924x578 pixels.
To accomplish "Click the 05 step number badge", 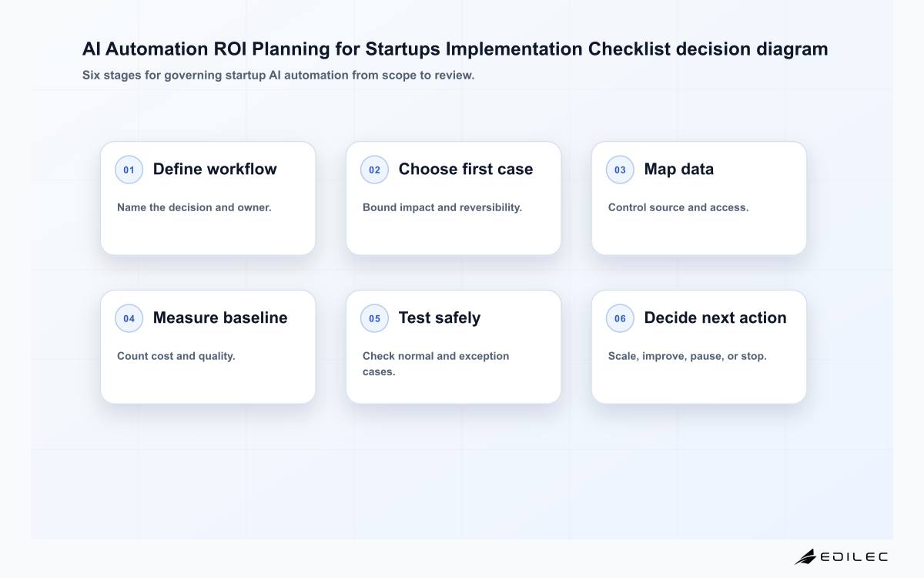I will coord(374,318).
